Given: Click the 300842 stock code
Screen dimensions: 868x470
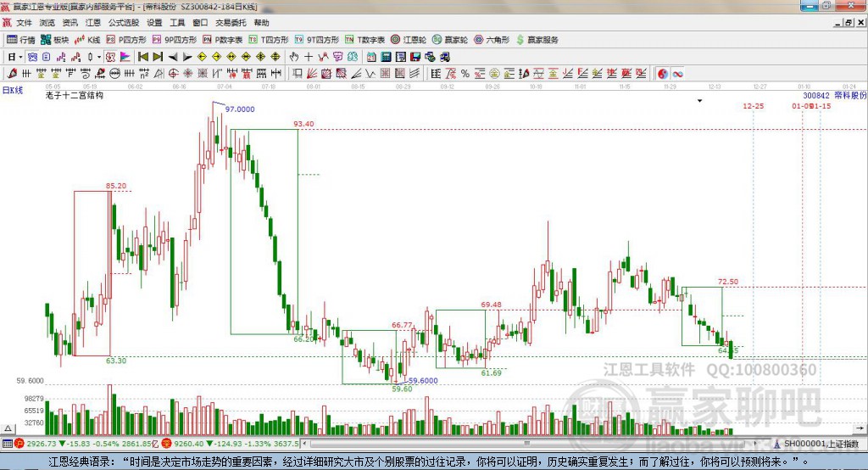Looking at the screenshot, I should click(x=816, y=95).
